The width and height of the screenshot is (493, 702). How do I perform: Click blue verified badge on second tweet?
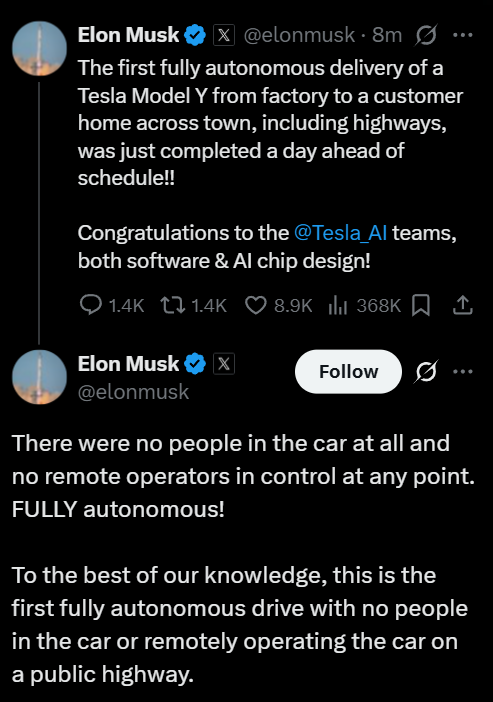(195, 364)
